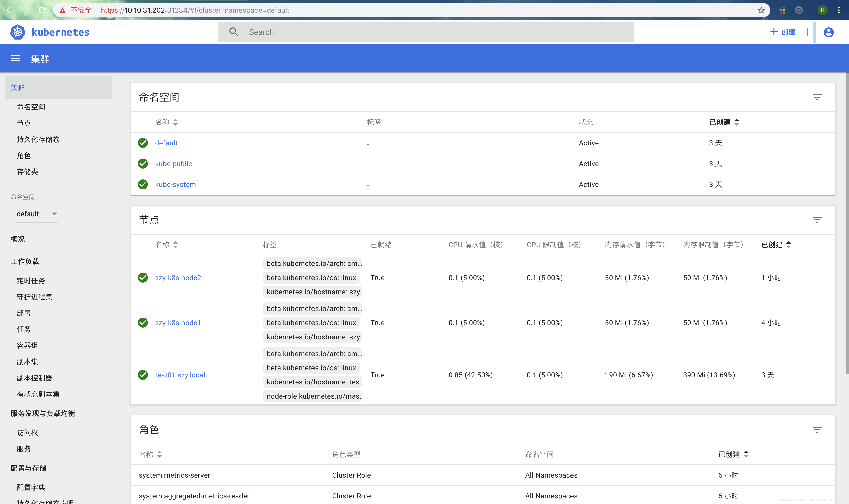Click the Kubernetes logo icon
Screen dimensions: 849x504
point(18,32)
